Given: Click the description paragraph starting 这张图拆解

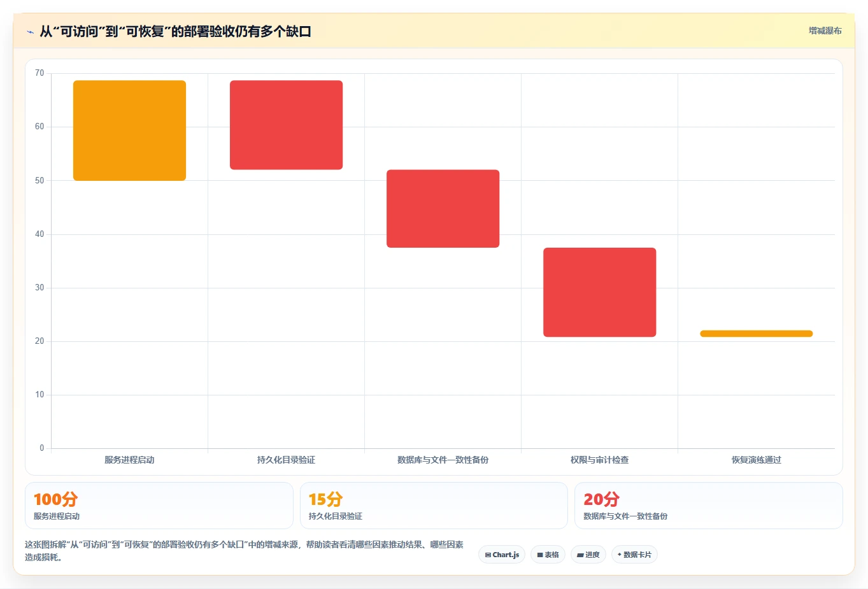Looking at the screenshot, I should (245, 551).
